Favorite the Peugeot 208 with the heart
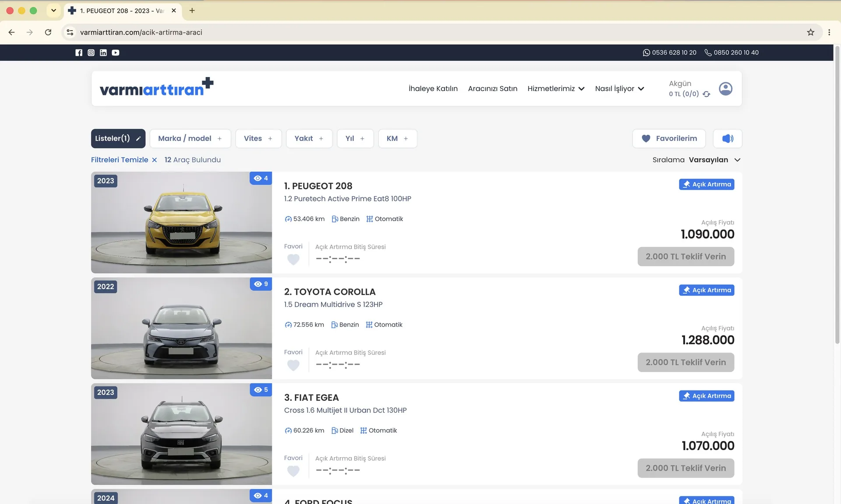The width and height of the screenshot is (841, 504). [x=293, y=259]
